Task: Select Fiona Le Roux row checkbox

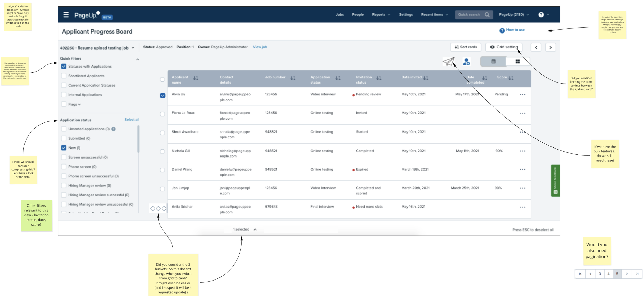Action: pyautogui.click(x=162, y=114)
